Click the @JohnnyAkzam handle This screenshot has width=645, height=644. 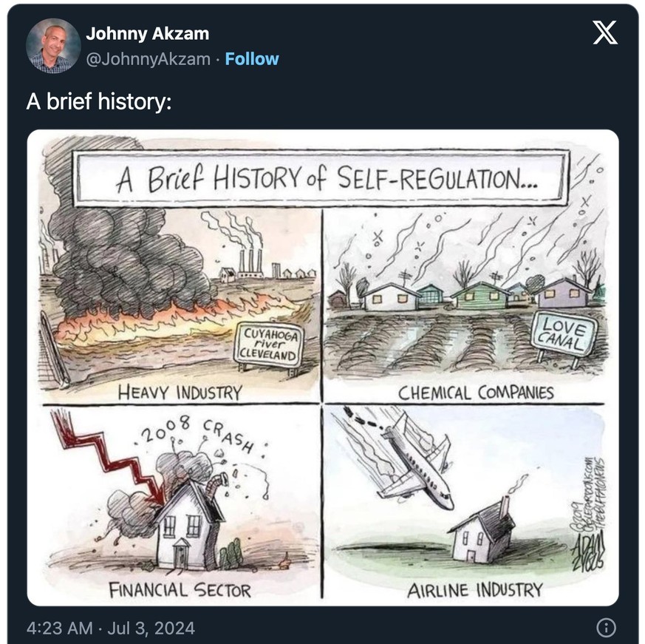[148, 59]
